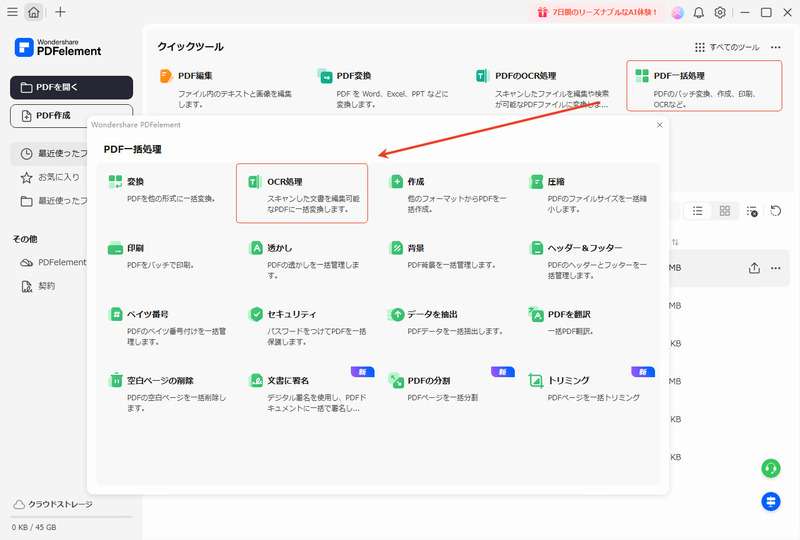Share the first listed file

[x=754, y=268]
